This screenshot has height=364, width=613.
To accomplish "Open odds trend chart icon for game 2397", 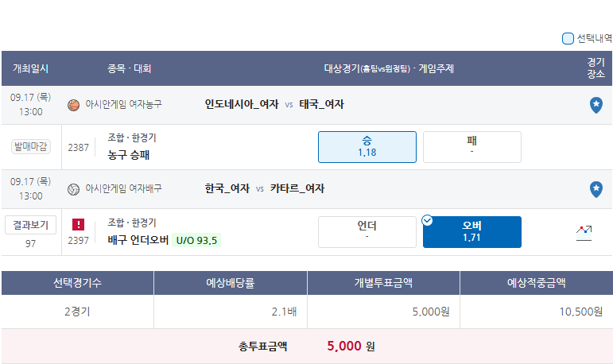I will (x=584, y=233).
